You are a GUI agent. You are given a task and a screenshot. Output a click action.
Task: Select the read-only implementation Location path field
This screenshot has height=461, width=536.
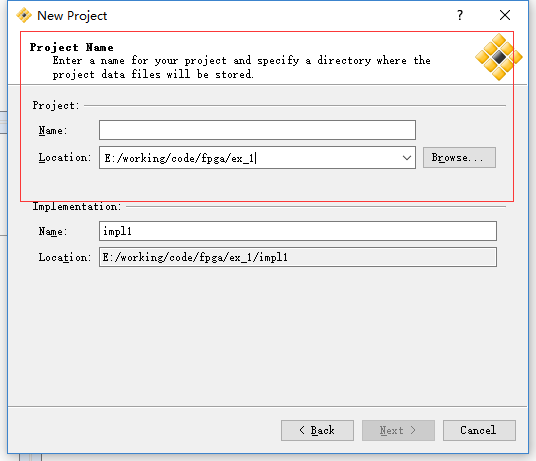coord(298,257)
